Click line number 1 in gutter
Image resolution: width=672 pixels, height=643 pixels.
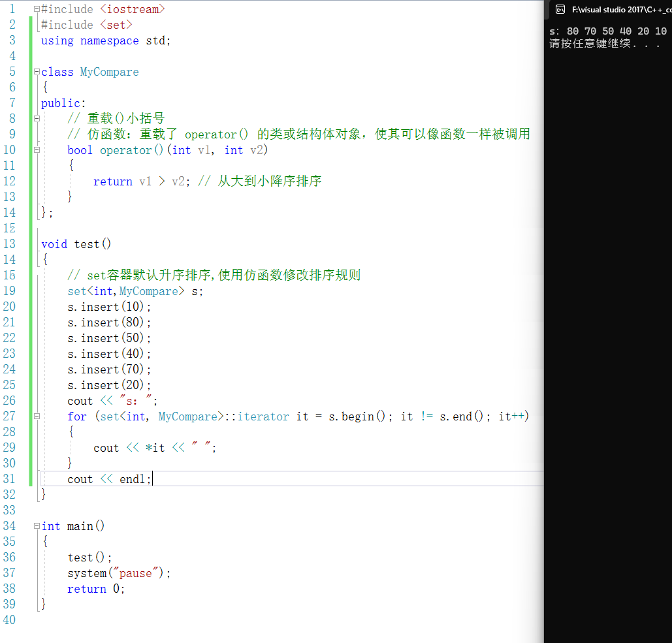click(12, 9)
